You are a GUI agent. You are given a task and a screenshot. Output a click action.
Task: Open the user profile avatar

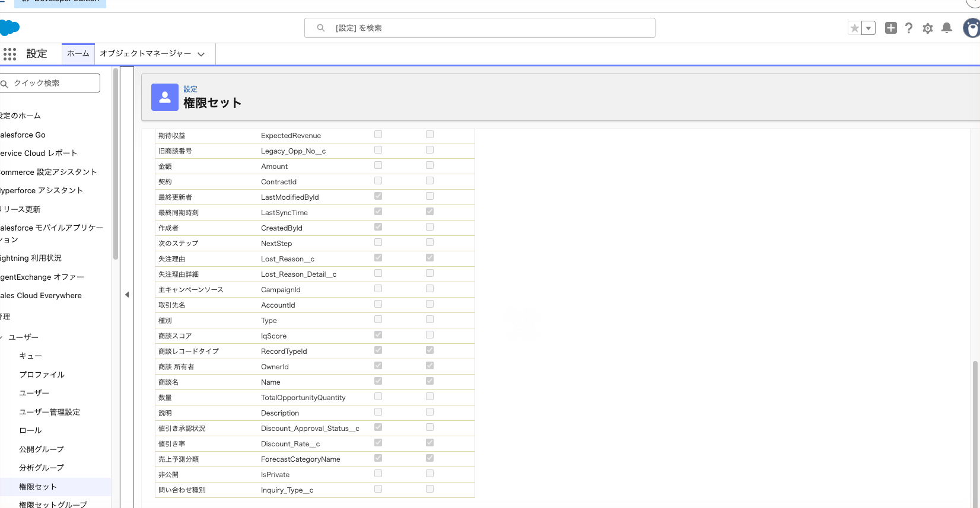click(972, 28)
